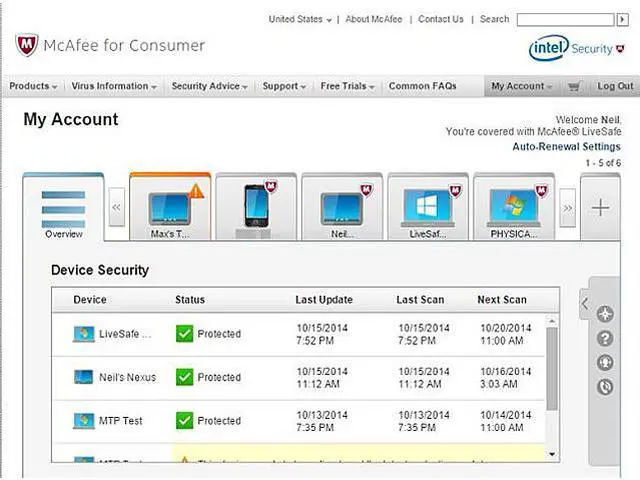Click the McAfee shield logo
This screenshot has height=480, width=640.
pos(26,46)
